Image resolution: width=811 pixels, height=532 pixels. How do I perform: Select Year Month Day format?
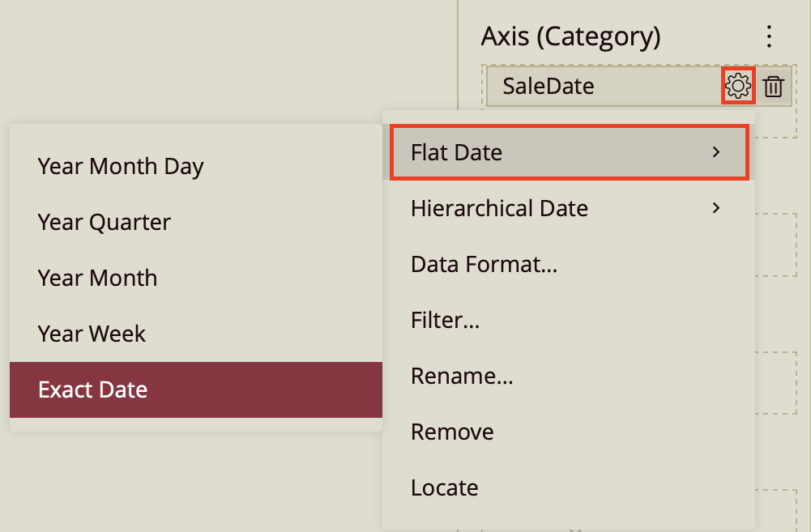click(x=120, y=166)
